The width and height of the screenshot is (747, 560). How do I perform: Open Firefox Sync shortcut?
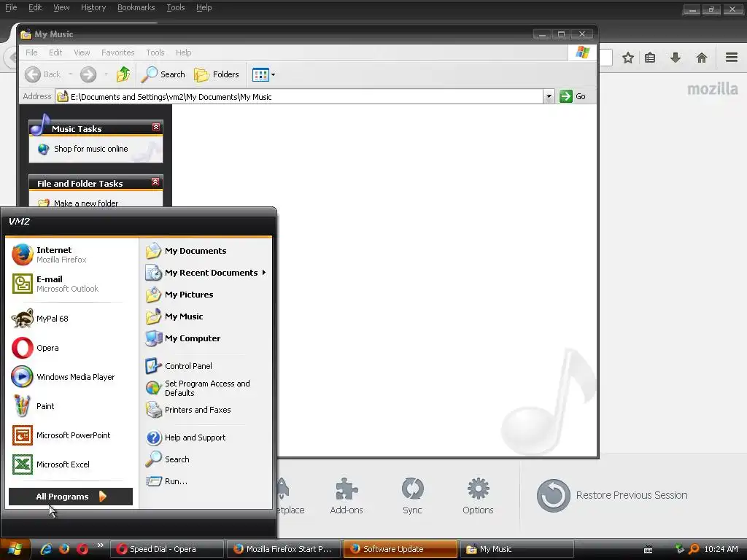click(x=412, y=496)
